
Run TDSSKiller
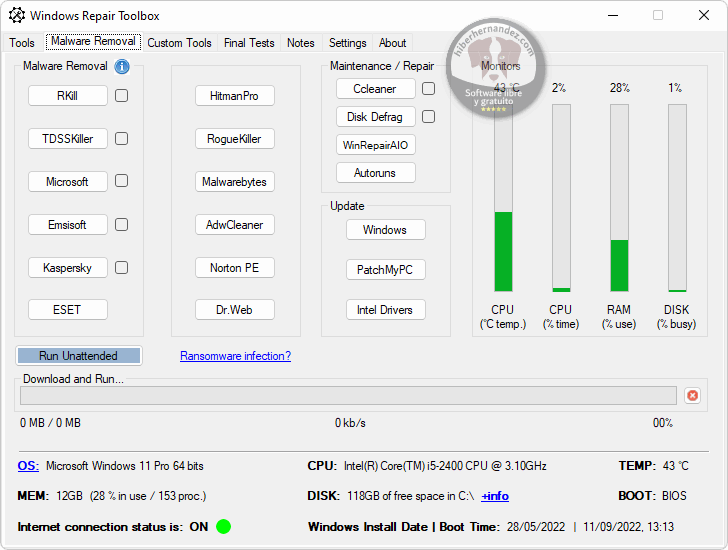68,138
